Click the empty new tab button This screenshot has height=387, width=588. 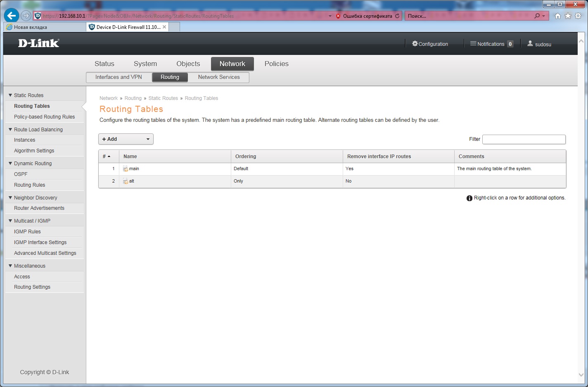(x=175, y=27)
